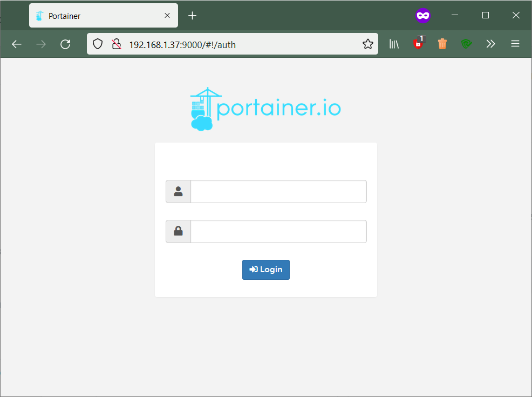Click the orange trash can extension icon
The height and width of the screenshot is (397, 532).
coord(442,44)
